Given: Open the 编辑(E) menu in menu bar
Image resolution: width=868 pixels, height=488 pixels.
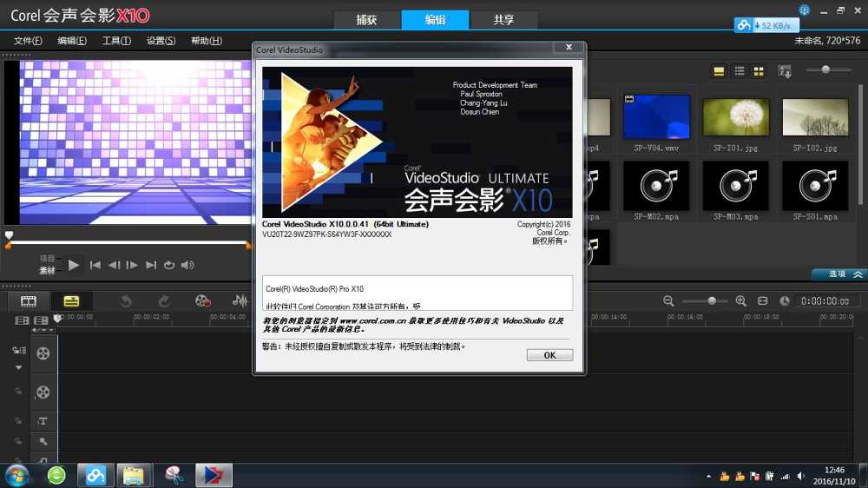Looking at the screenshot, I should 72,41.
